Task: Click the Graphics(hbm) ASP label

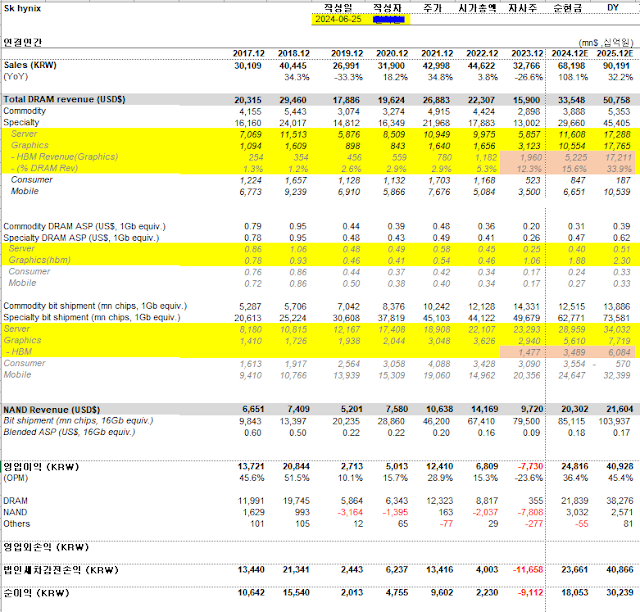Action: [x=40, y=260]
